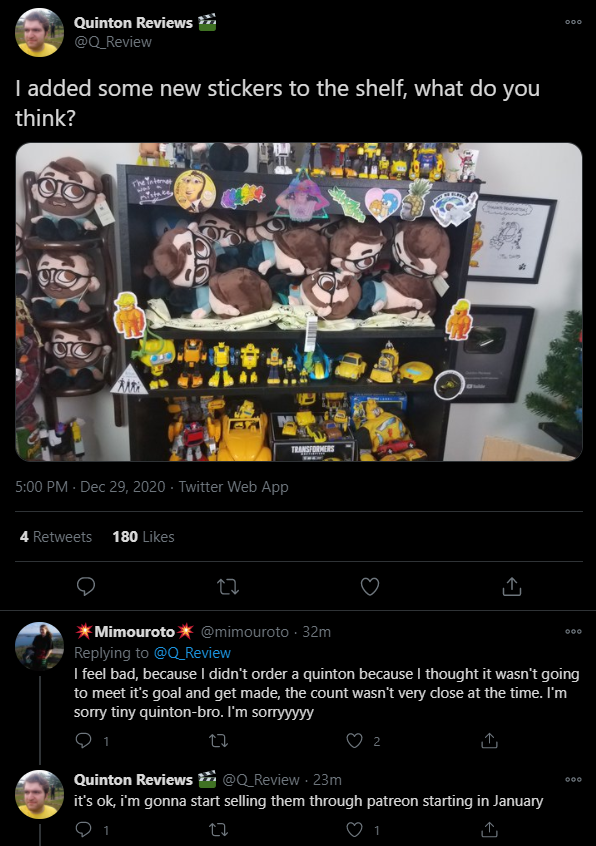The height and width of the screenshot is (846, 596).
Task: Share the main tweet
Action: [x=511, y=586]
